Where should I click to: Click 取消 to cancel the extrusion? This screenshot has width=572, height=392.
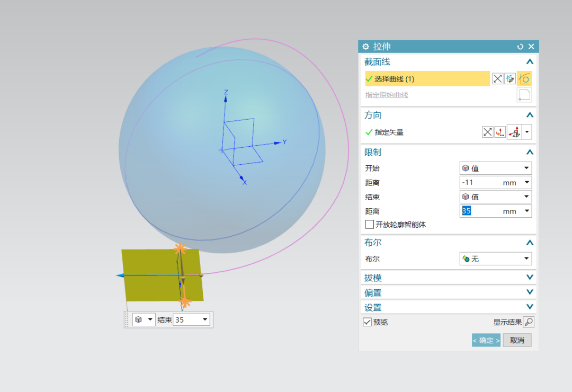coord(517,340)
